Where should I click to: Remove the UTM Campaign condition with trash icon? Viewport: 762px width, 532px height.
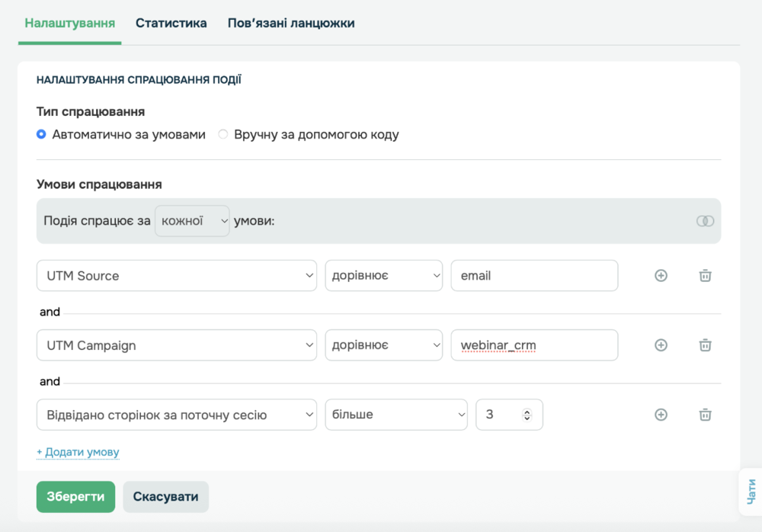(705, 345)
